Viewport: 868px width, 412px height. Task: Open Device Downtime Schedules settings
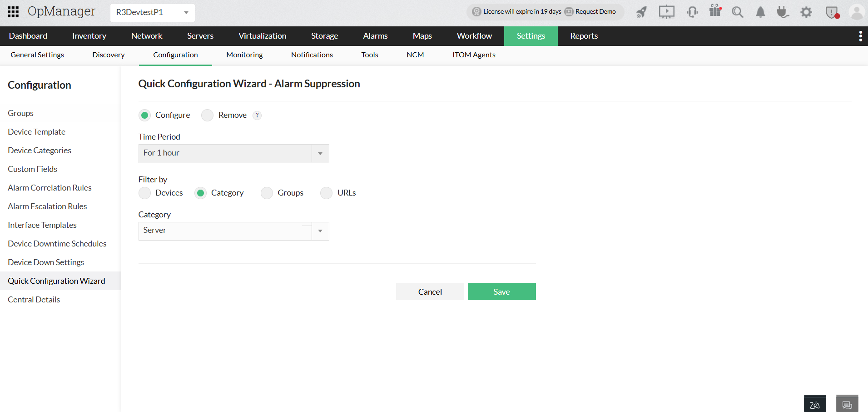(x=57, y=243)
